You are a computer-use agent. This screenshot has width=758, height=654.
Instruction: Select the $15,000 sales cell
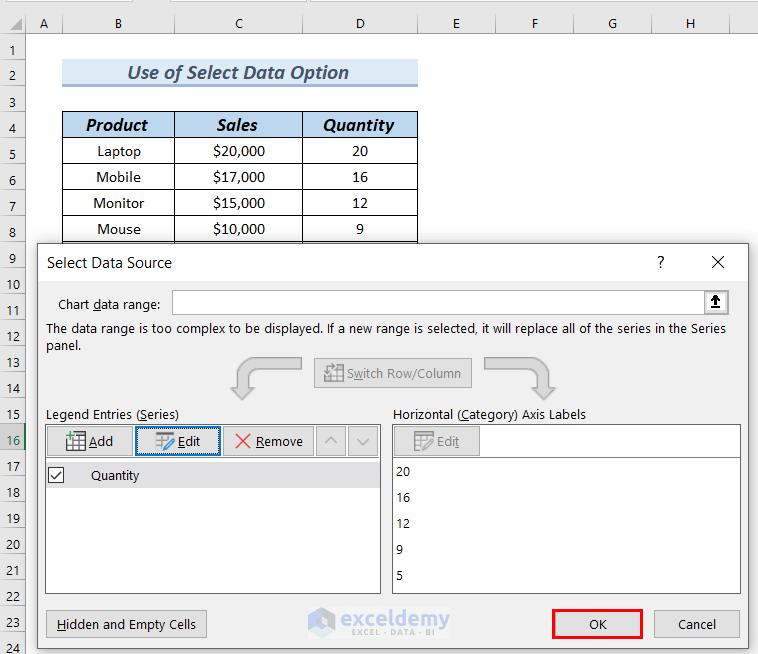[x=238, y=203]
